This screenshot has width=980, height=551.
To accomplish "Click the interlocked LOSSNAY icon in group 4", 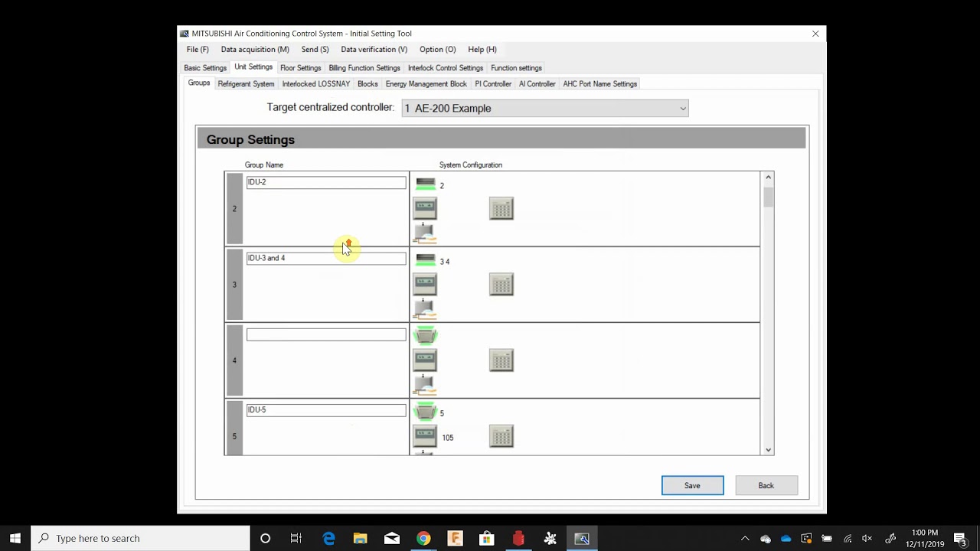I will pyautogui.click(x=425, y=384).
